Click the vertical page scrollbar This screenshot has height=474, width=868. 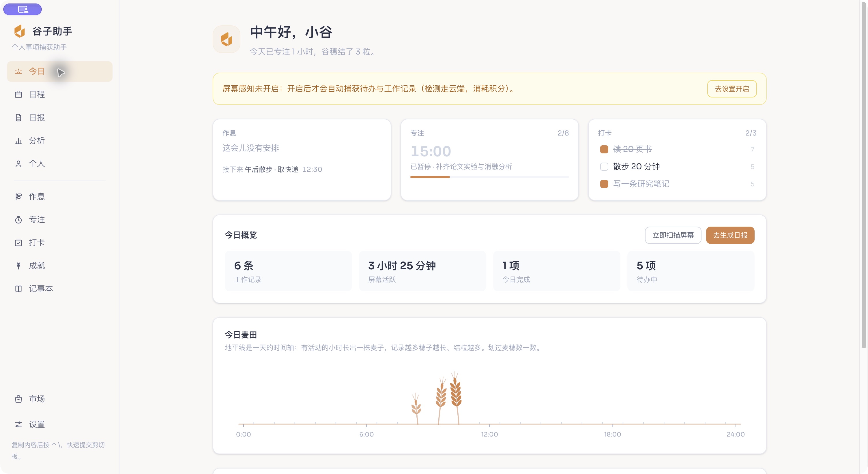pyautogui.click(x=863, y=175)
